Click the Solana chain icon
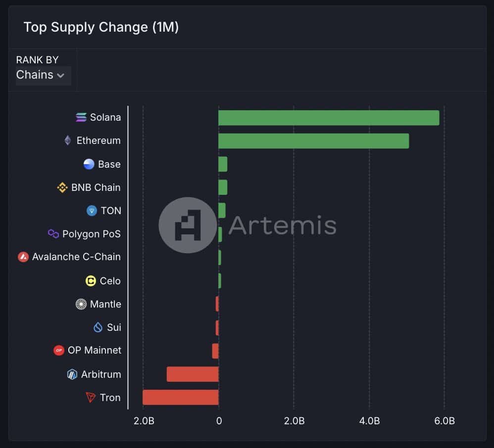Screen dimensions: 494x448 (x=81, y=117)
